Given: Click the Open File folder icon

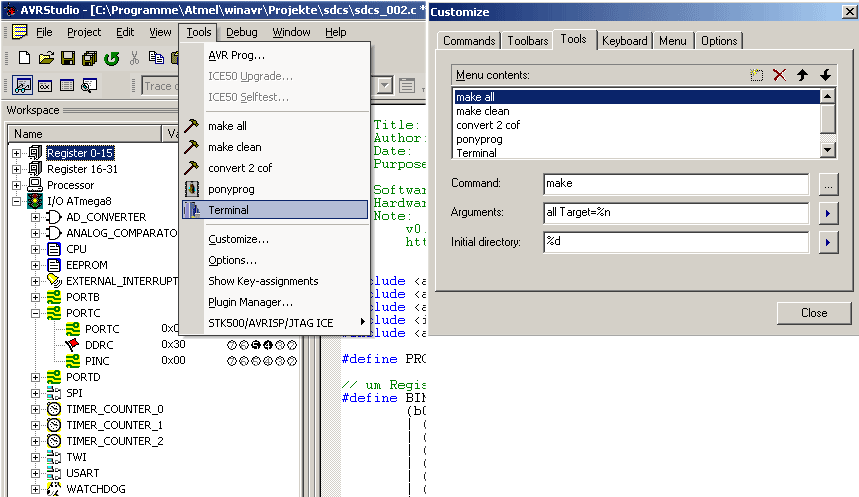Looking at the screenshot, I should point(46,58).
